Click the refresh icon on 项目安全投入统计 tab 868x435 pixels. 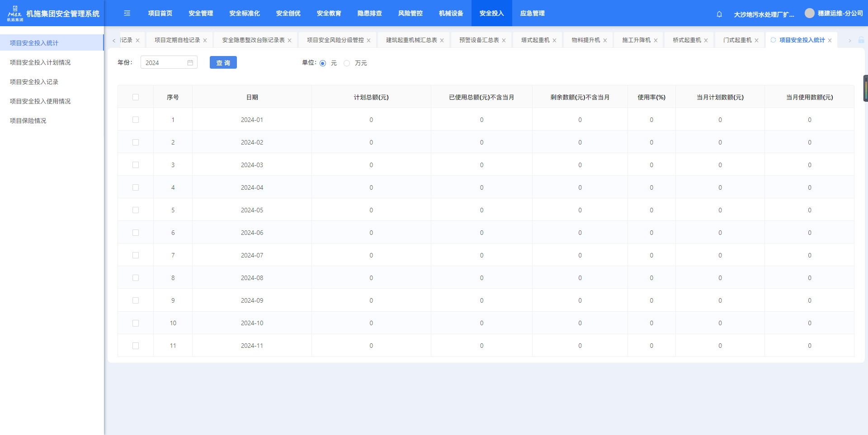(773, 40)
